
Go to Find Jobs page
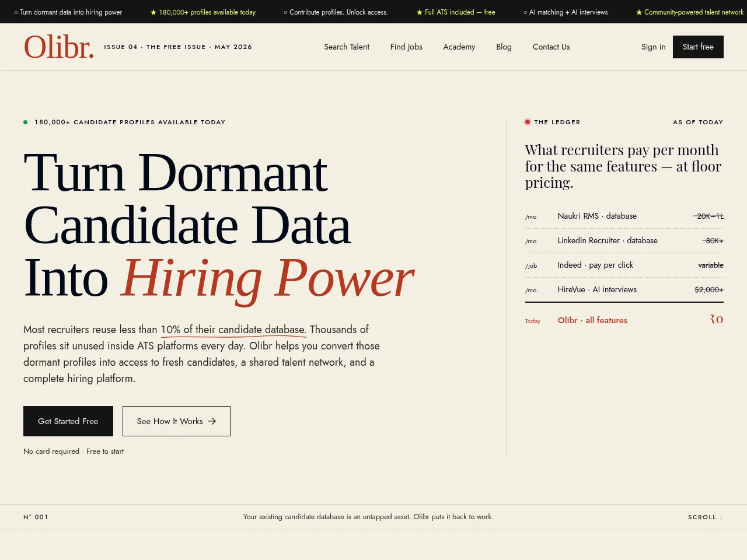[x=406, y=47]
